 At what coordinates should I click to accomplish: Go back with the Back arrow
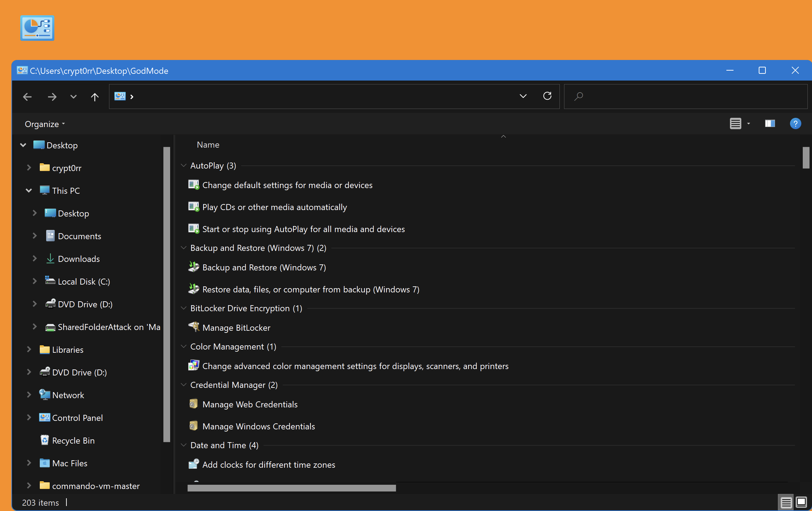[x=27, y=97]
